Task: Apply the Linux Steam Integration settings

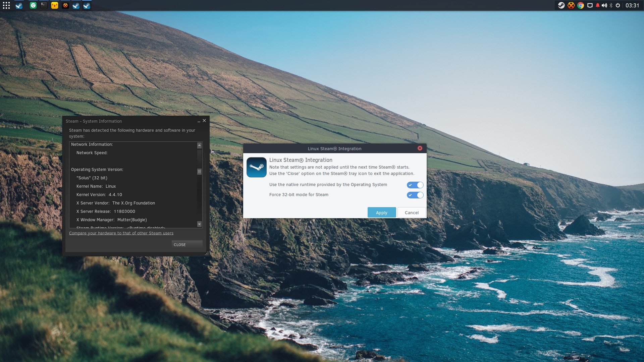Action: coord(381,213)
